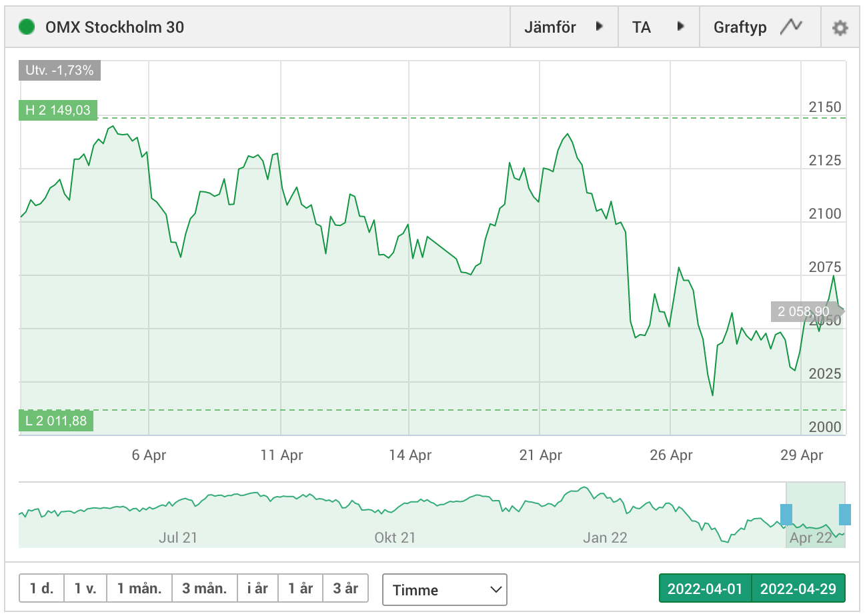This screenshot has width=867, height=616.
Task: Grab the right blue range slider handle
Action: pyautogui.click(x=845, y=515)
